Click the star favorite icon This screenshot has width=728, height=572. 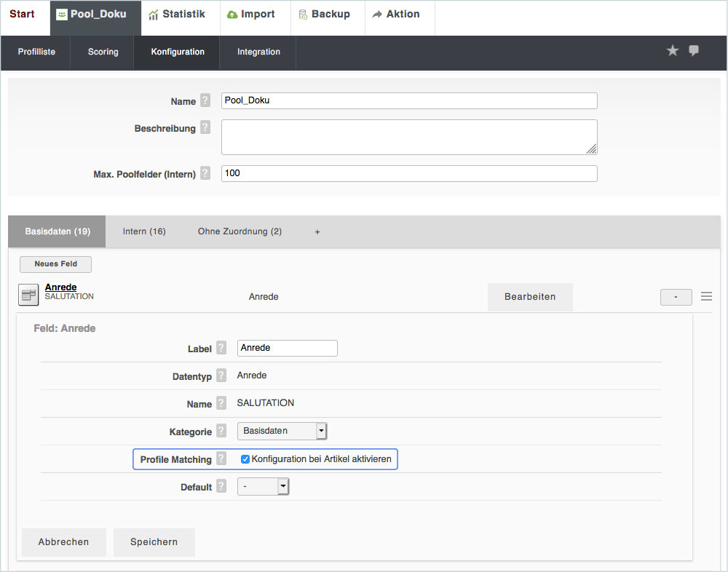tap(673, 51)
